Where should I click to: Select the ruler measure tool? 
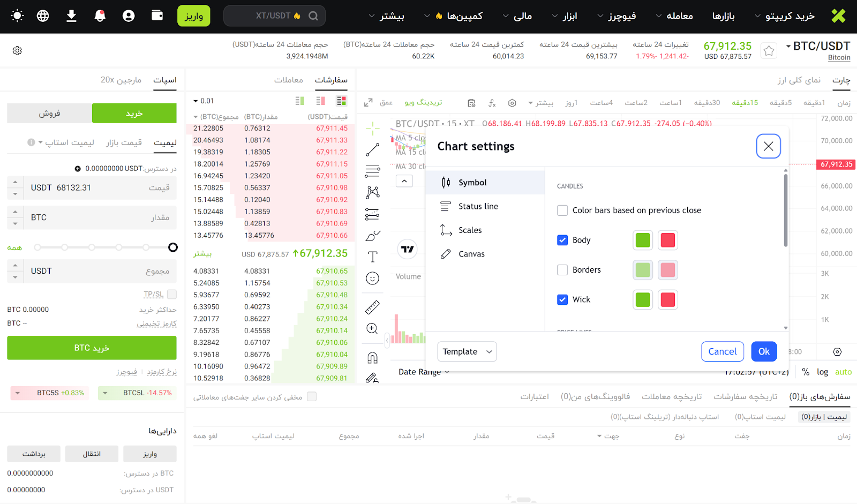(372, 307)
